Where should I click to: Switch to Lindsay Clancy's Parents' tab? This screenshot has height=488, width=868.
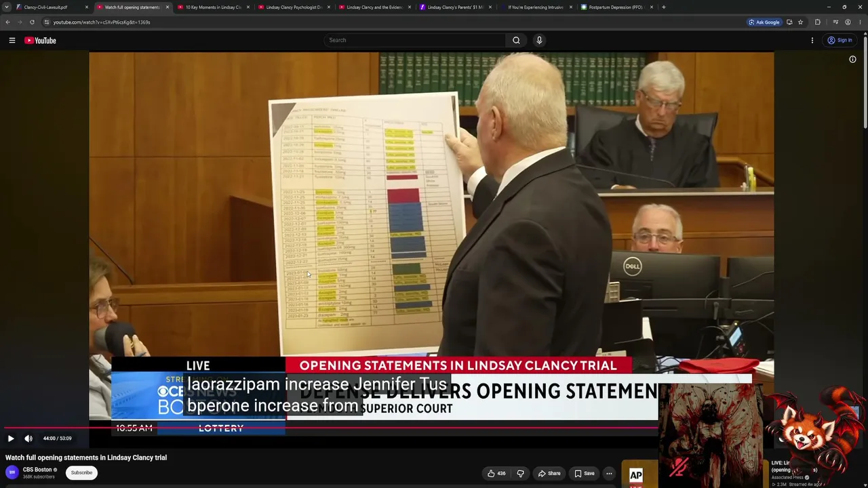tap(455, 7)
